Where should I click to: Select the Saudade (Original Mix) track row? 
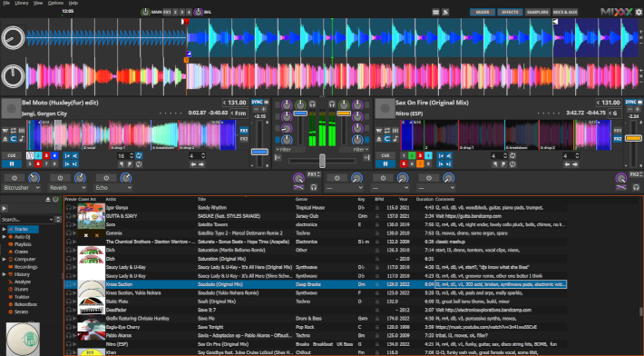[x=316, y=284]
